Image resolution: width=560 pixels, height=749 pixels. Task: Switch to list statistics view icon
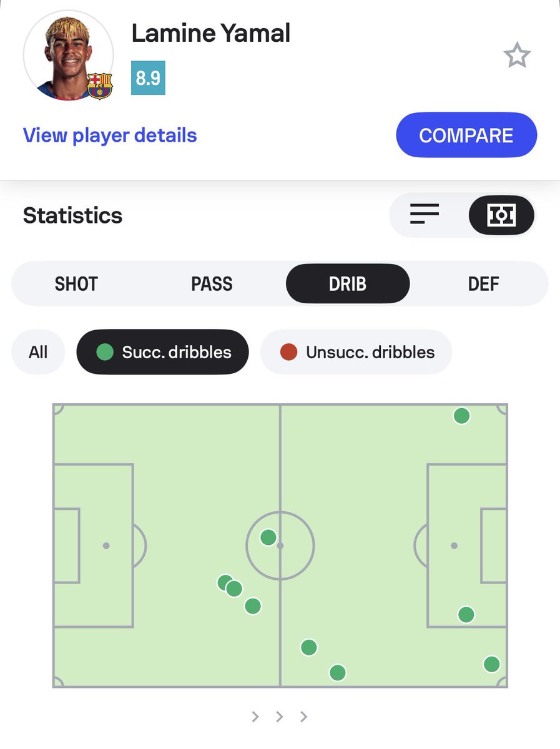click(425, 215)
